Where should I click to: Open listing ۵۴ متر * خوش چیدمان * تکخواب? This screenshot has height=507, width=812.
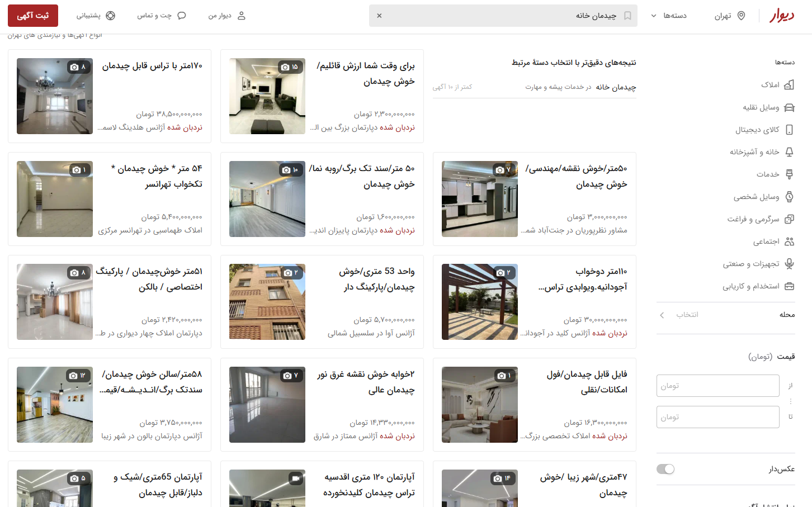coord(110,199)
